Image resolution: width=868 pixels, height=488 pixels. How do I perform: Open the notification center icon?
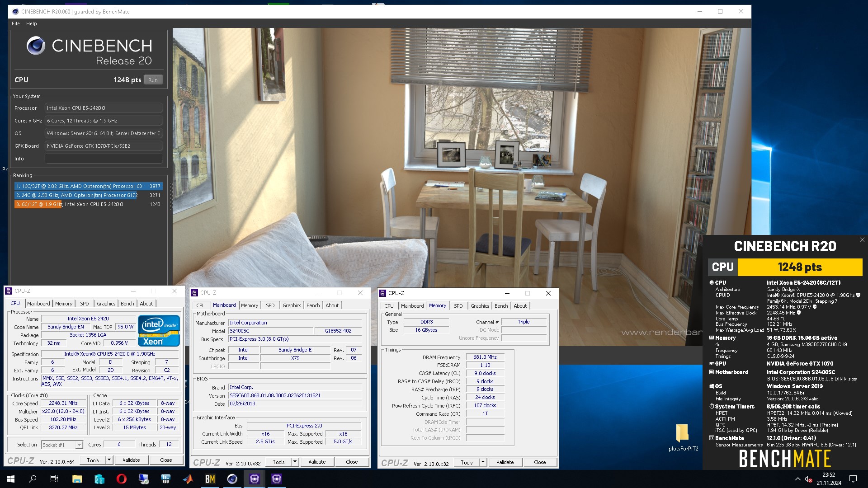[x=853, y=479]
